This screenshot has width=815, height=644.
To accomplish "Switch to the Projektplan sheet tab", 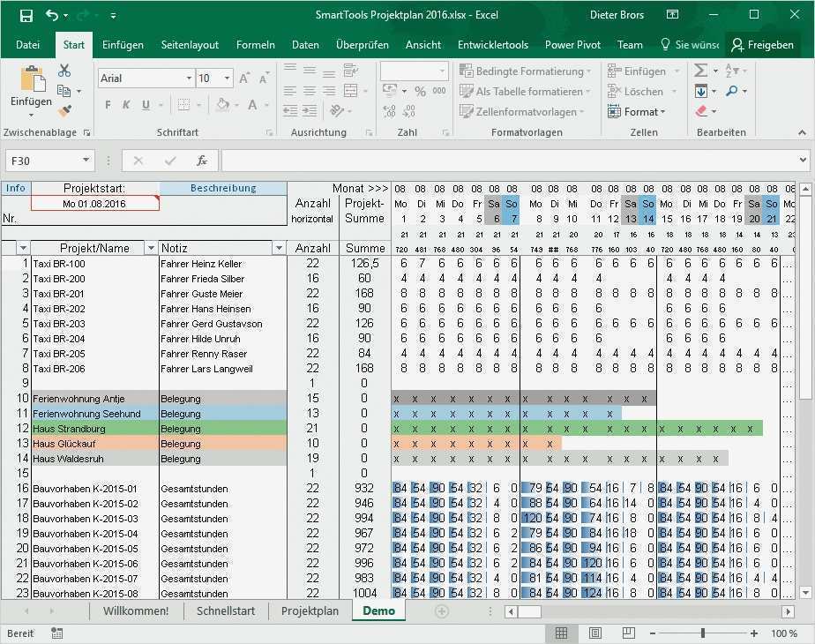I will coord(310,610).
